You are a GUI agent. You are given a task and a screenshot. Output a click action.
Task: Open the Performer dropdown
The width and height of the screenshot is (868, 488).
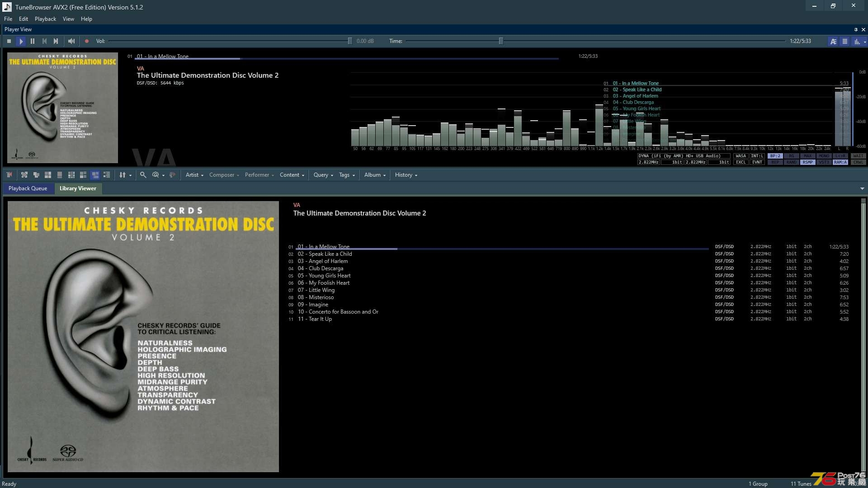pyautogui.click(x=259, y=175)
